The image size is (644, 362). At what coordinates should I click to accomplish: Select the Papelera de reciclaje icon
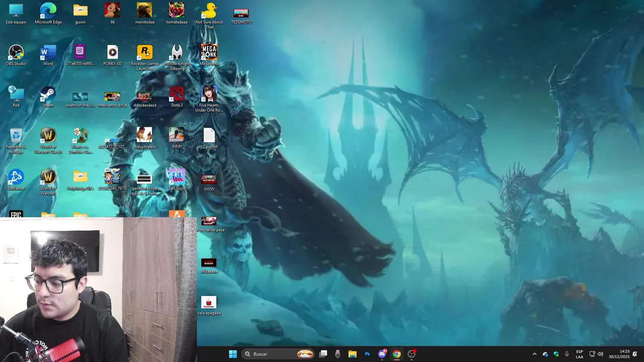click(16, 141)
